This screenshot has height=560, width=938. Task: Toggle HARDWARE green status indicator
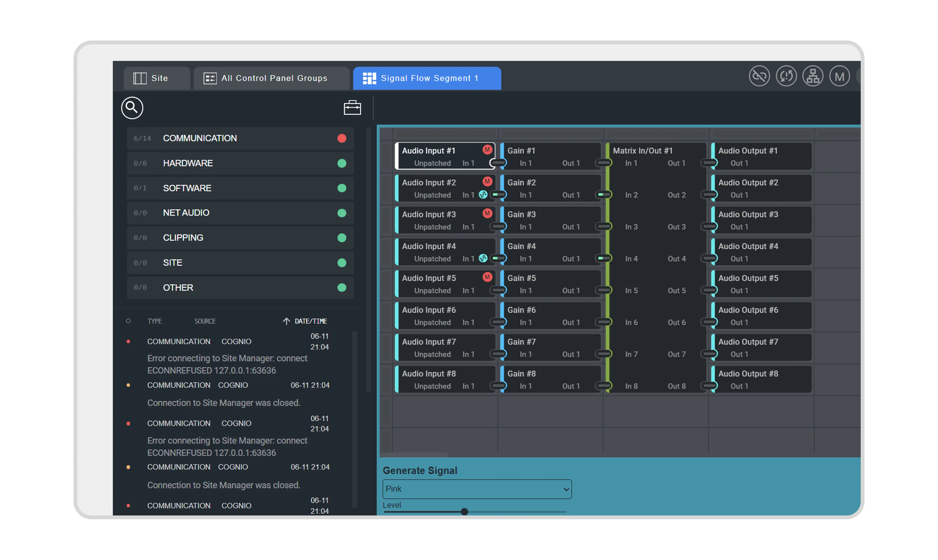pyautogui.click(x=341, y=163)
